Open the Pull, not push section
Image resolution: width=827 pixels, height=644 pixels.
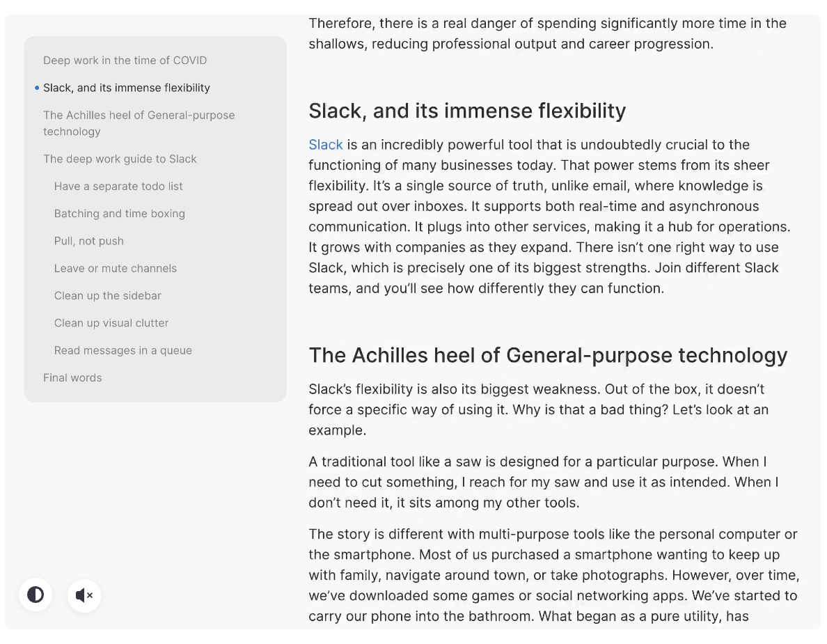[x=88, y=241]
